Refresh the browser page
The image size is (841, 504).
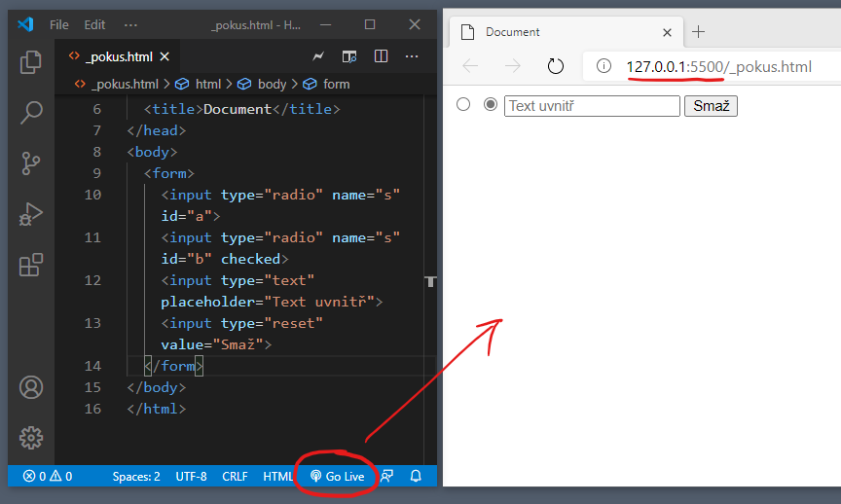(555, 66)
